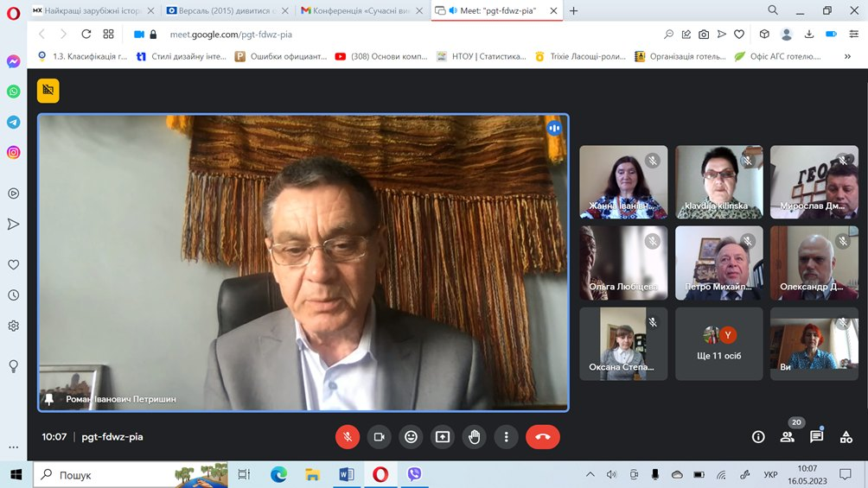Image resolution: width=868 pixels, height=488 pixels.
Task: Open history clock icon in sidebar
Action: tap(13, 295)
